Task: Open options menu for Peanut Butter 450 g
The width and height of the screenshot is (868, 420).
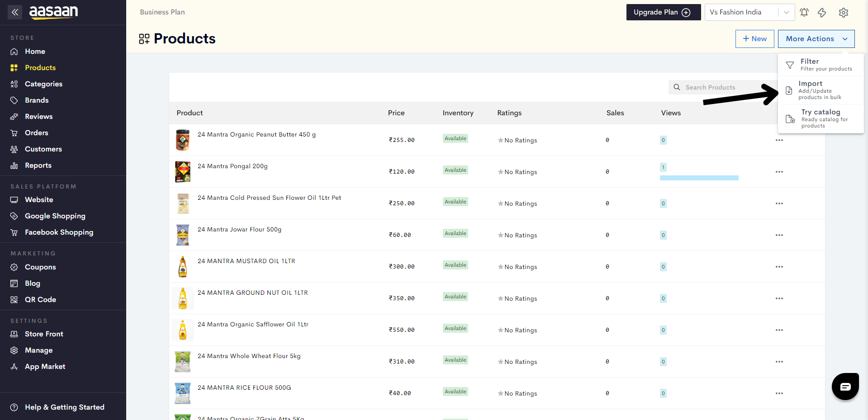Action: [x=779, y=140]
